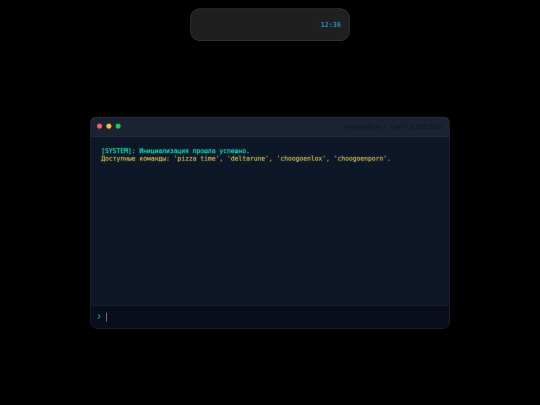
Task: Click the 'Доступные команды:' label
Action: click(x=135, y=159)
